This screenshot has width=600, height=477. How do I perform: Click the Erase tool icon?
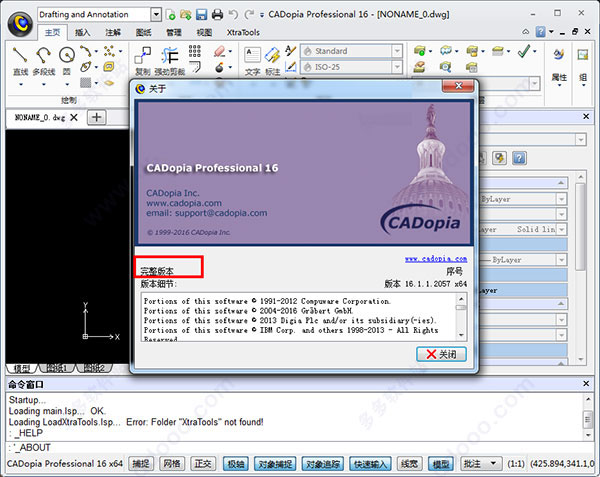(x=219, y=51)
